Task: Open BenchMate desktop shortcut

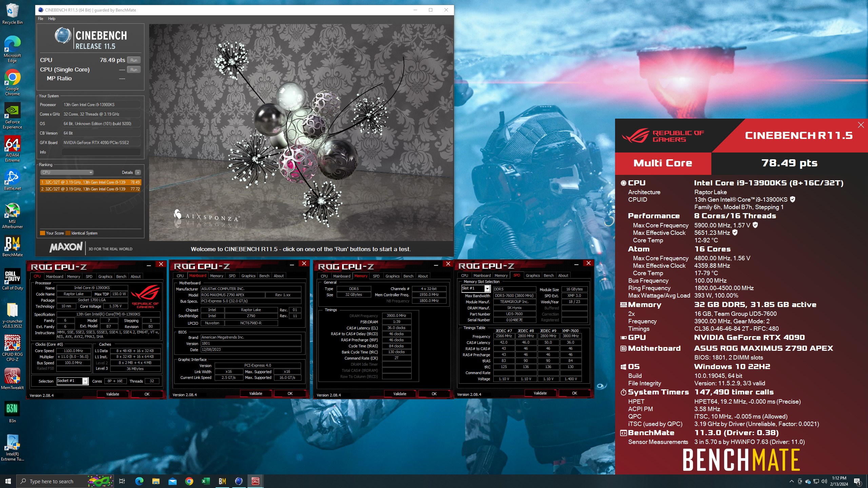Action: coord(12,246)
